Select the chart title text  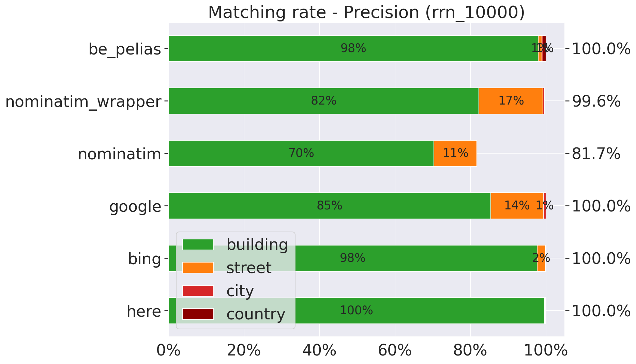366,13
